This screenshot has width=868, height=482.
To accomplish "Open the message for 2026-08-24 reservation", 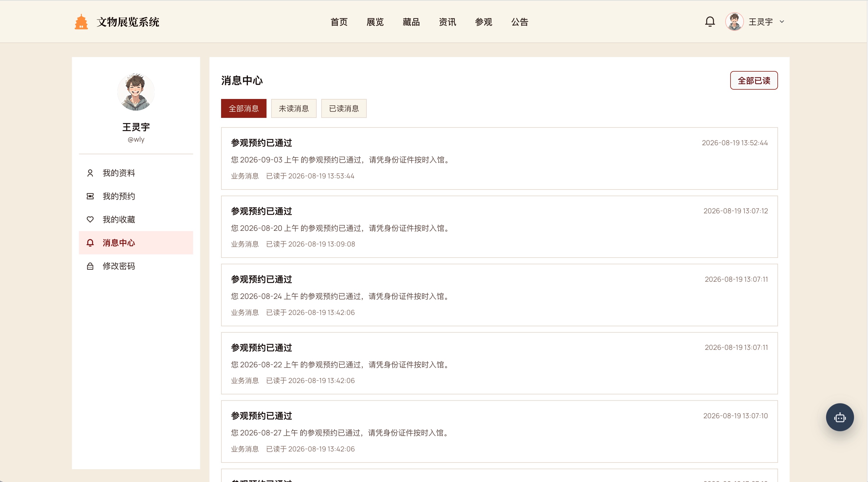I will [499, 295].
